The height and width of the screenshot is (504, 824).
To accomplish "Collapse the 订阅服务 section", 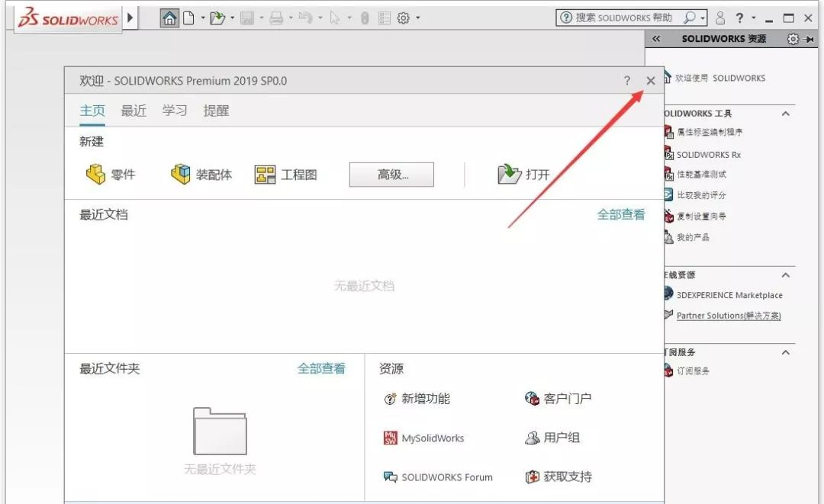I will (786, 352).
